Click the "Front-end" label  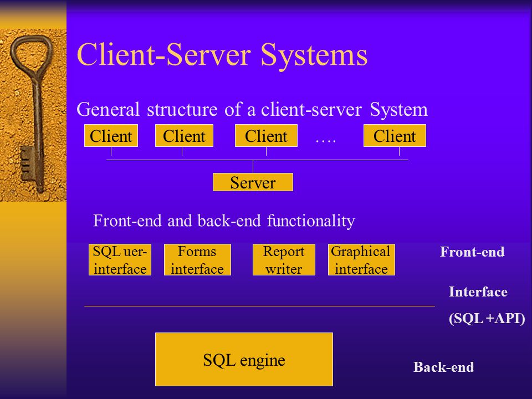[472, 252]
